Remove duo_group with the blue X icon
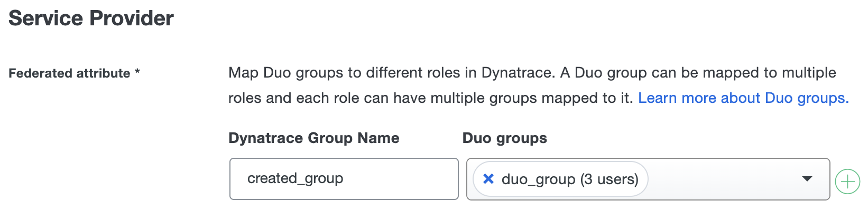This screenshot has width=868, height=210. point(488,179)
